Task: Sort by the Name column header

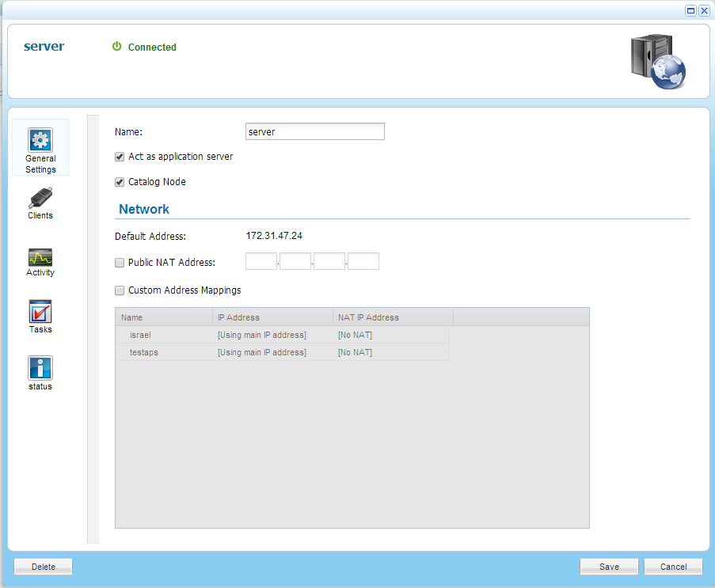Action: click(164, 317)
